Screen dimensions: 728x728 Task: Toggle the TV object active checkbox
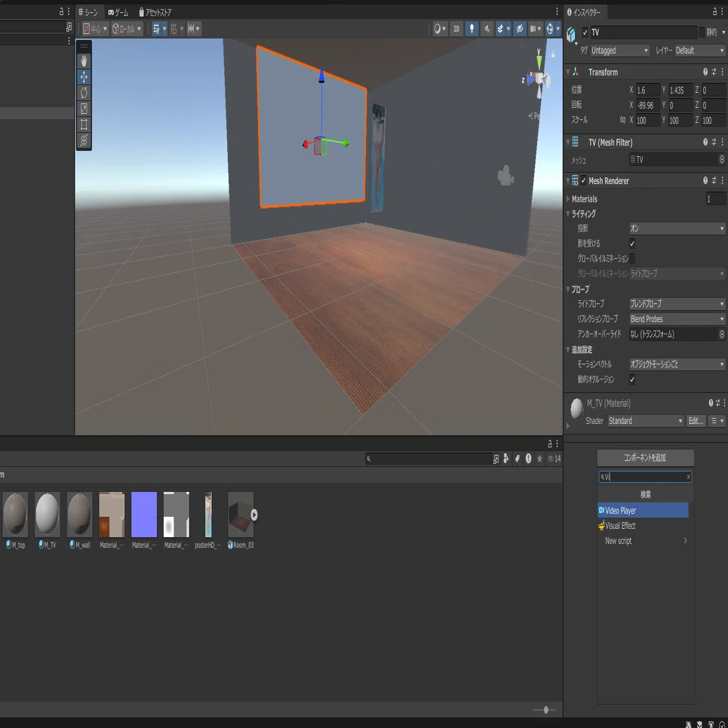[x=585, y=32]
